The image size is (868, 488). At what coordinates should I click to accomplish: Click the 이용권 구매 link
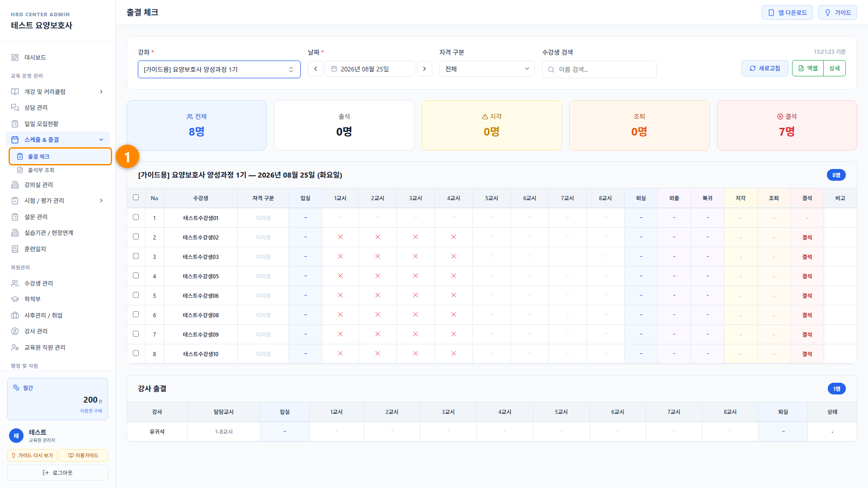click(91, 411)
